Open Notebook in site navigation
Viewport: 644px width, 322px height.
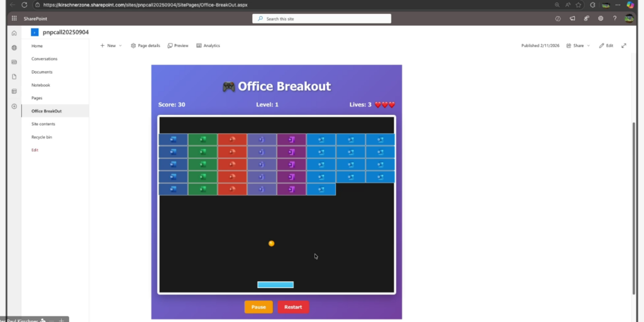(41, 85)
